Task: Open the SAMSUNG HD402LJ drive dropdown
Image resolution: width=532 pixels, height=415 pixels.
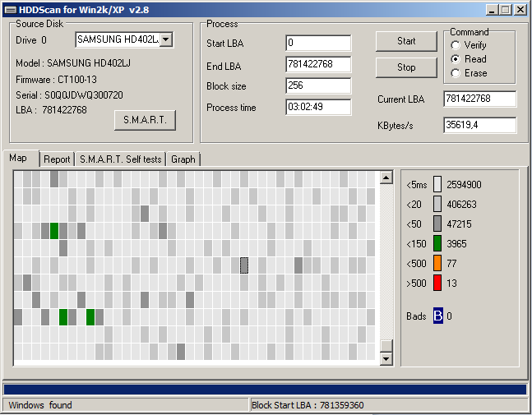Action: pos(165,39)
